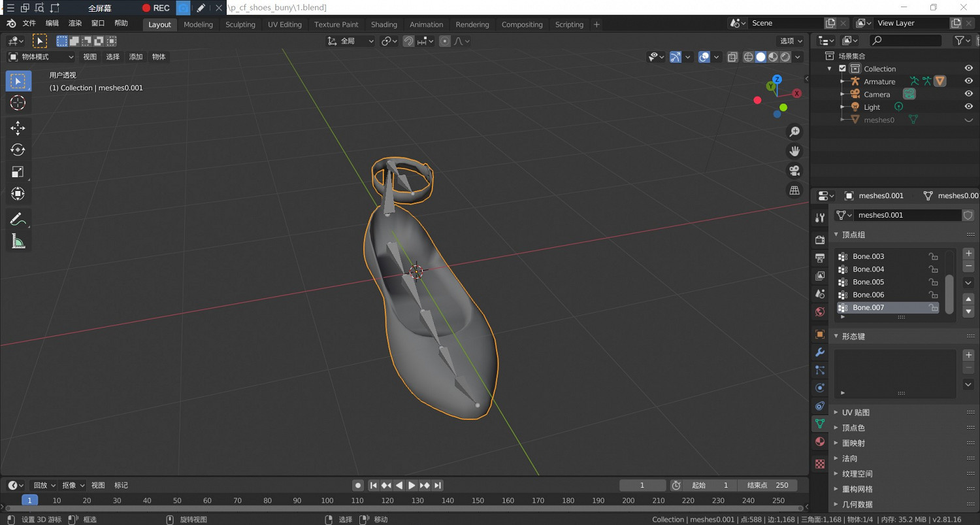Screen dimensions: 980x525
Task: Add a new vertex group with plus button
Action: tap(968, 253)
